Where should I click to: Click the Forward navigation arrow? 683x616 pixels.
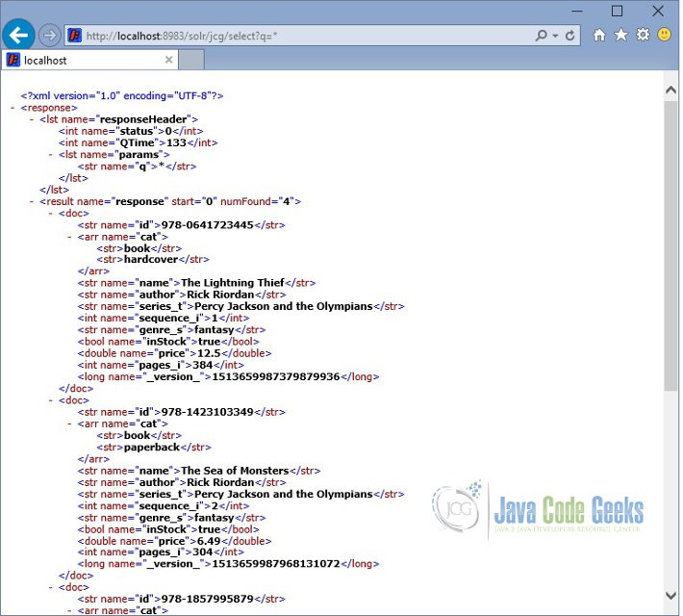click(x=49, y=36)
